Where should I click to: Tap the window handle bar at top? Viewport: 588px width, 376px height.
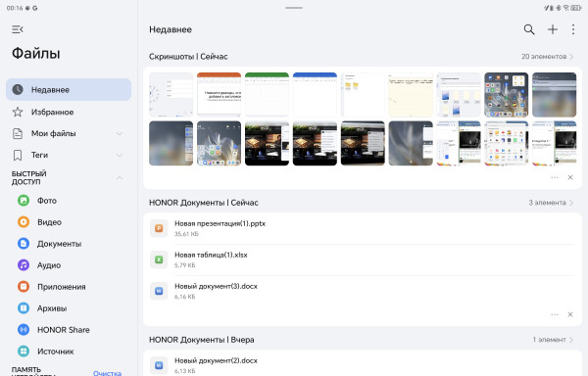point(294,8)
